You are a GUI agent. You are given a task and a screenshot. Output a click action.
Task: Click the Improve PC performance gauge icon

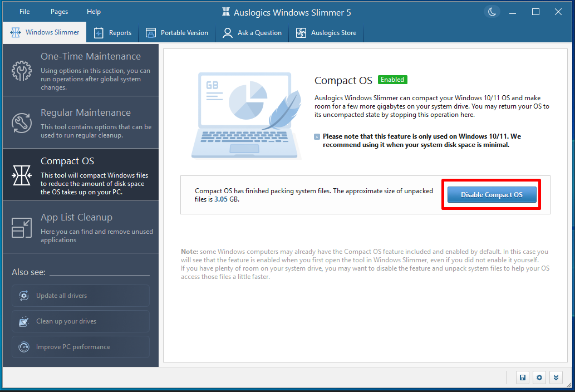(24, 347)
